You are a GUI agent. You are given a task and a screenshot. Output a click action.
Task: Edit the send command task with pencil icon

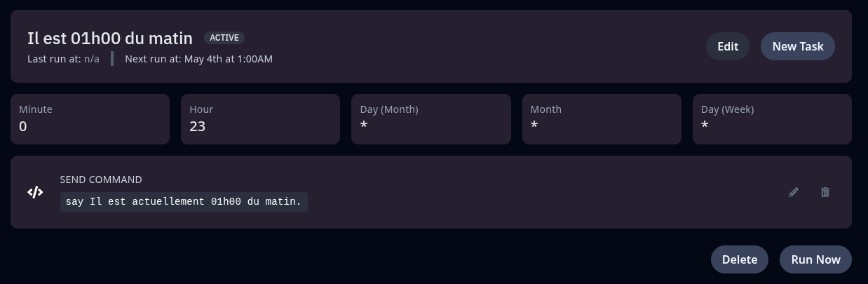coord(794,192)
